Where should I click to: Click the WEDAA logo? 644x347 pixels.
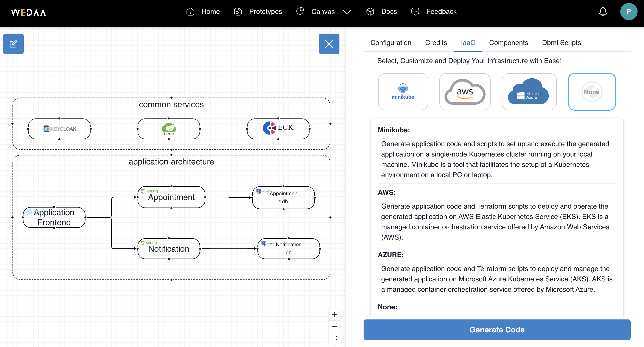28,12
